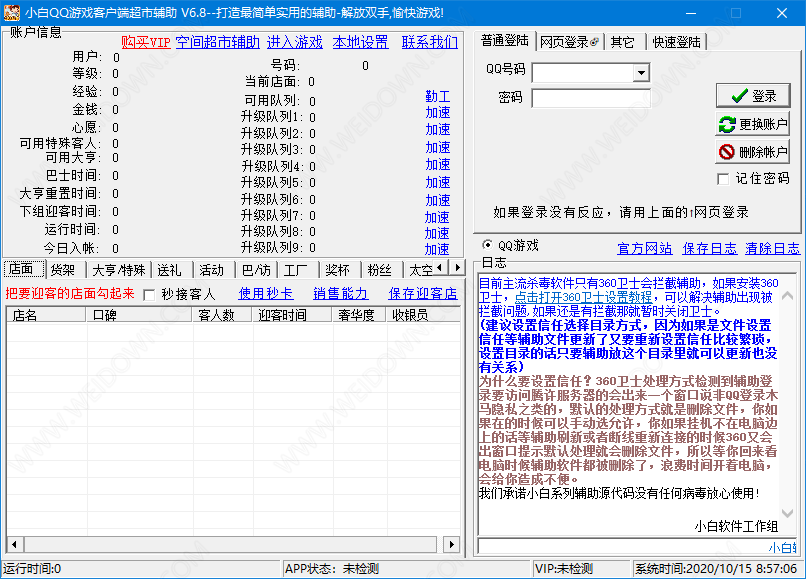
Task: Select the QQ游戏 radio button
Action: [487, 245]
